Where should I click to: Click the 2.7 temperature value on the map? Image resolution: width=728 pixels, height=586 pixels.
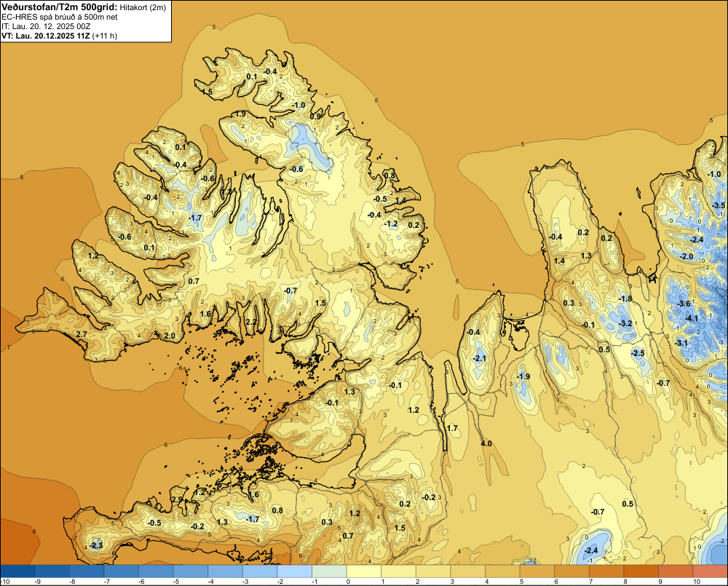tap(82, 334)
